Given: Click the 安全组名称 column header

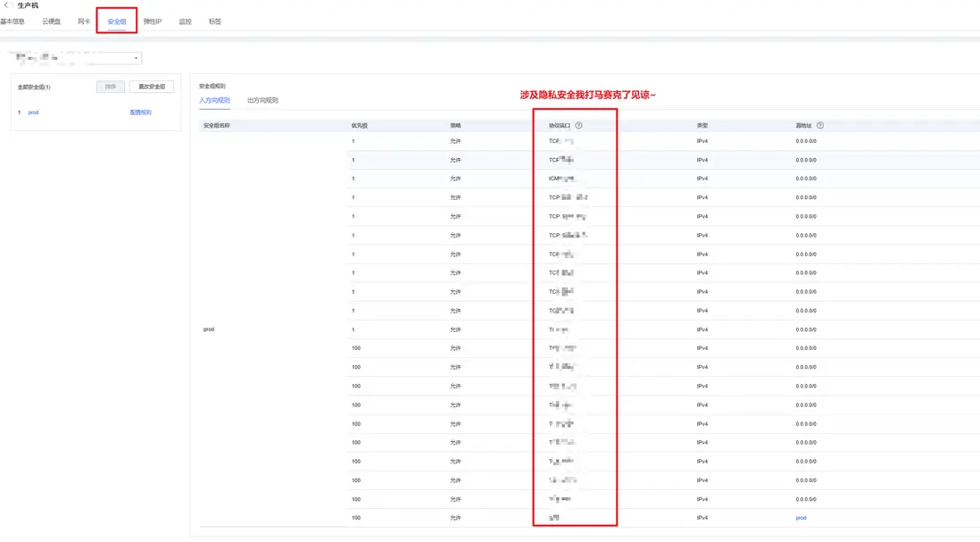Looking at the screenshot, I should [x=216, y=126].
